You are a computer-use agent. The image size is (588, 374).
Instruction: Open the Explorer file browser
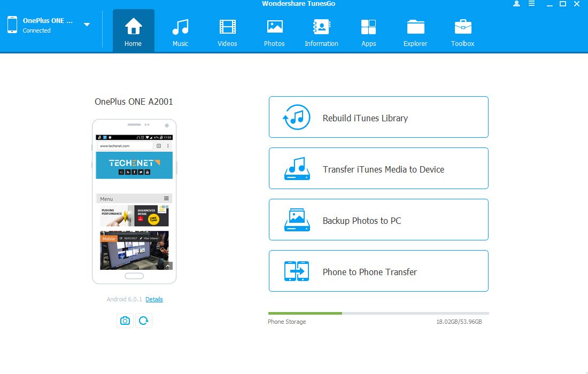coord(415,32)
